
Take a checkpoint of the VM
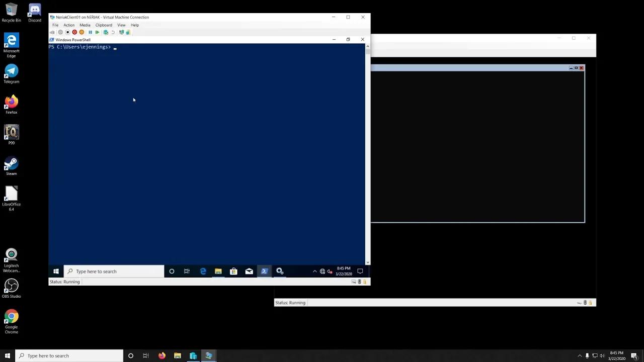click(x=106, y=32)
